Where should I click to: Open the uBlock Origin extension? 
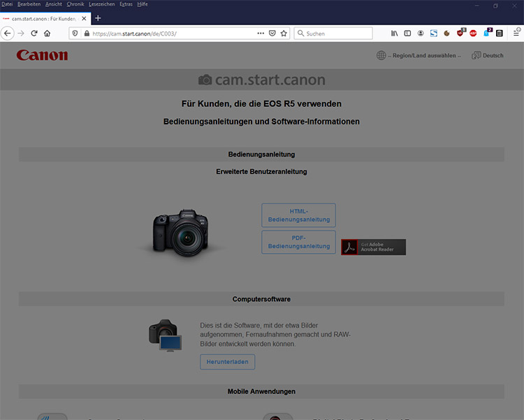click(460, 33)
